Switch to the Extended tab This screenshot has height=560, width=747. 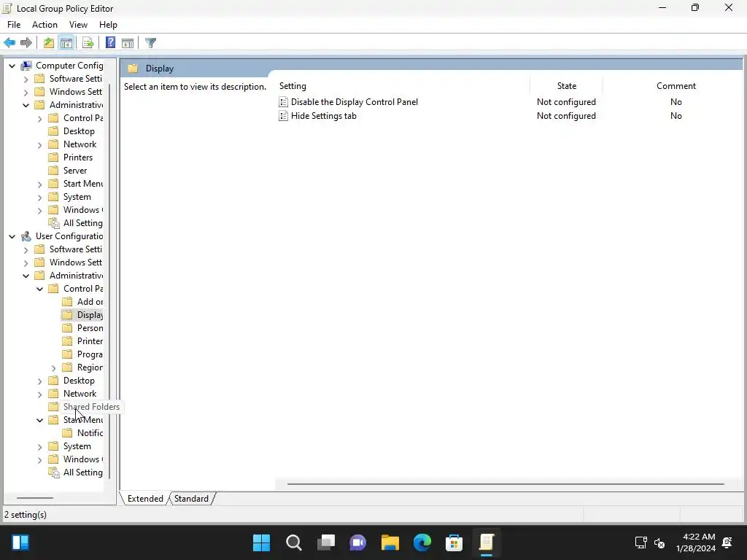(x=145, y=499)
